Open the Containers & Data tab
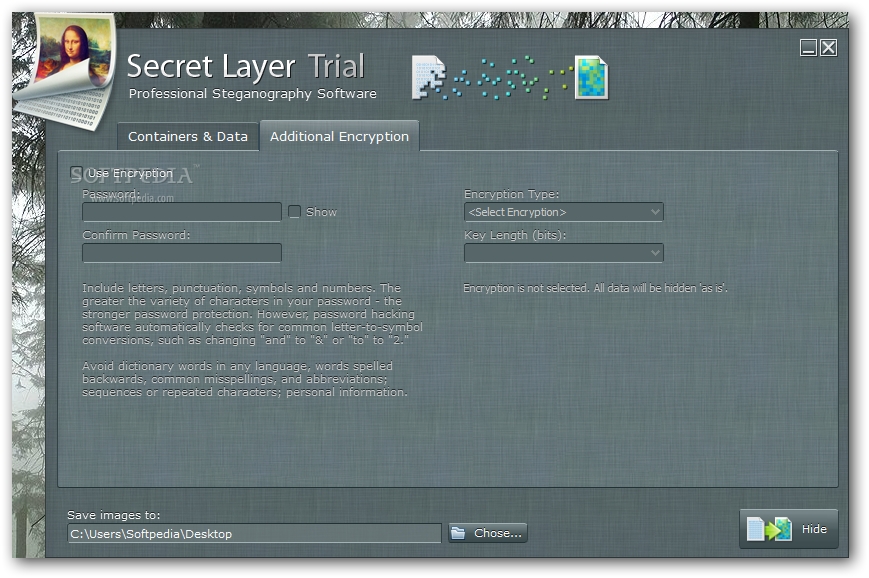 (x=188, y=136)
